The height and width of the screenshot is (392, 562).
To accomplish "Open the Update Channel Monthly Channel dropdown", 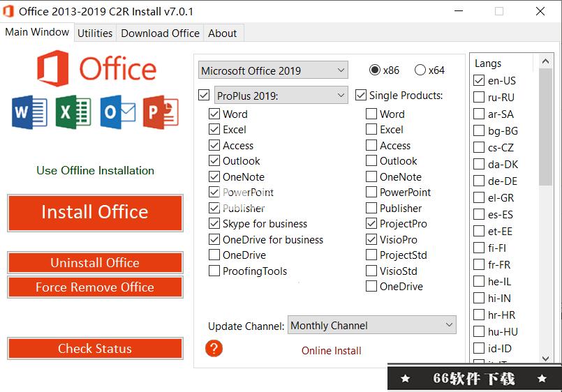I will (372, 325).
